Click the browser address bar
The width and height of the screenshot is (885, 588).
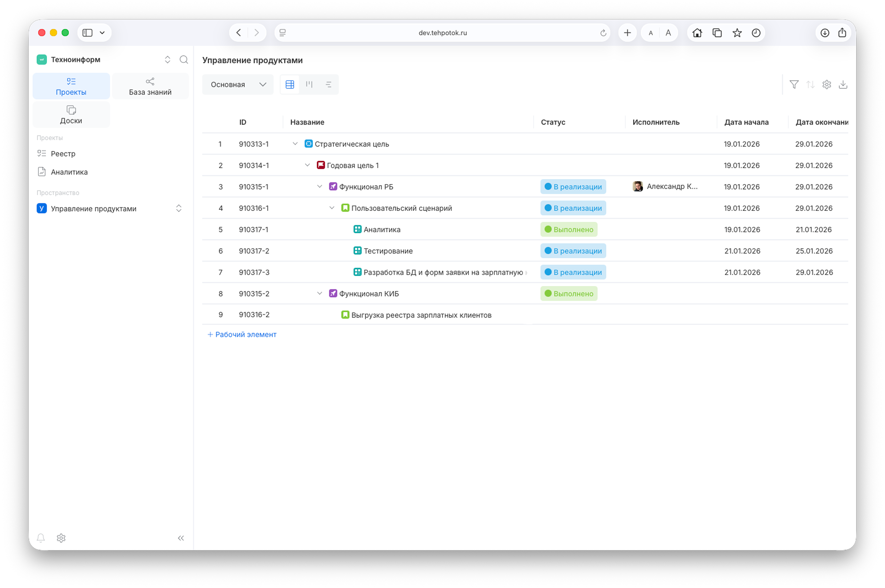tap(442, 33)
